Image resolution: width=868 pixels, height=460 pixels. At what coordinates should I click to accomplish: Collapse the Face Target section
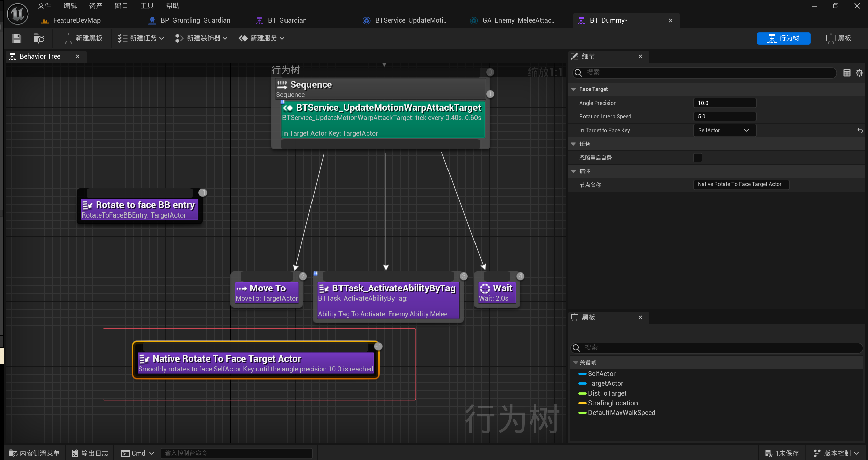coord(573,89)
